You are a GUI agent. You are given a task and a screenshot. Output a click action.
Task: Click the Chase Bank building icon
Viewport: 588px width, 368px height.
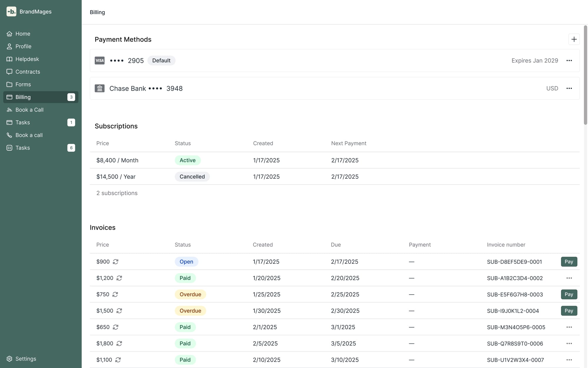(100, 88)
